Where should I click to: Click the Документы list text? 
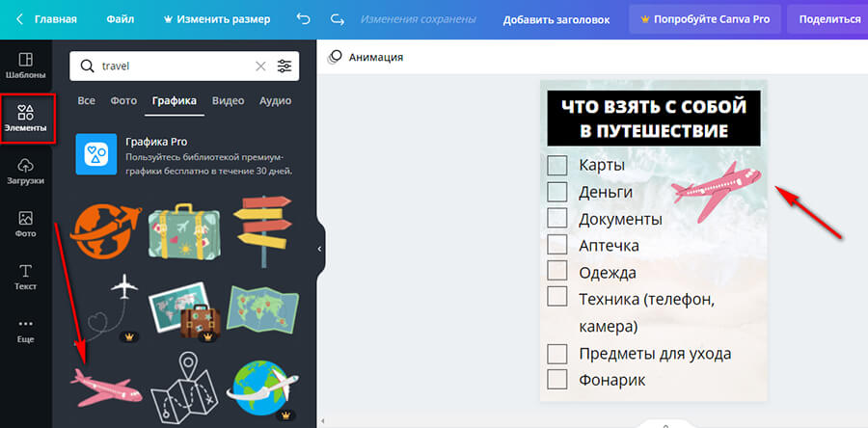pyautogui.click(x=620, y=219)
